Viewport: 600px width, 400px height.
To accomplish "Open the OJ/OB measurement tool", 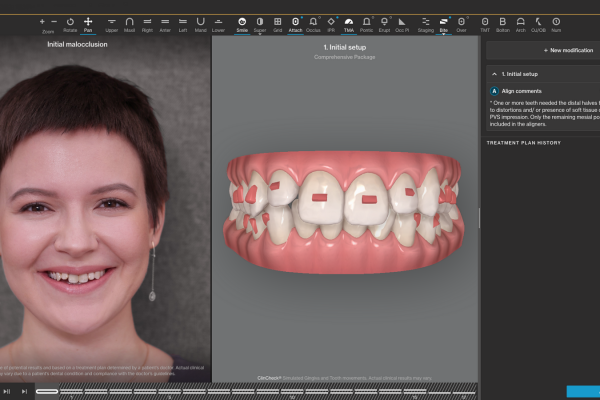I will pyautogui.click(x=538, y=24).
